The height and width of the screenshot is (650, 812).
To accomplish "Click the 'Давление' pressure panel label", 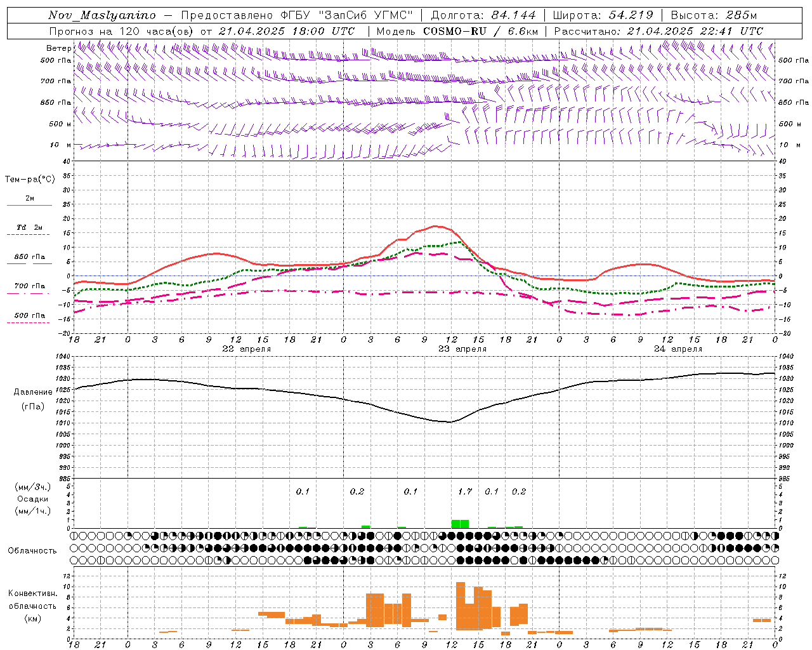I will [x=33, y=392].
